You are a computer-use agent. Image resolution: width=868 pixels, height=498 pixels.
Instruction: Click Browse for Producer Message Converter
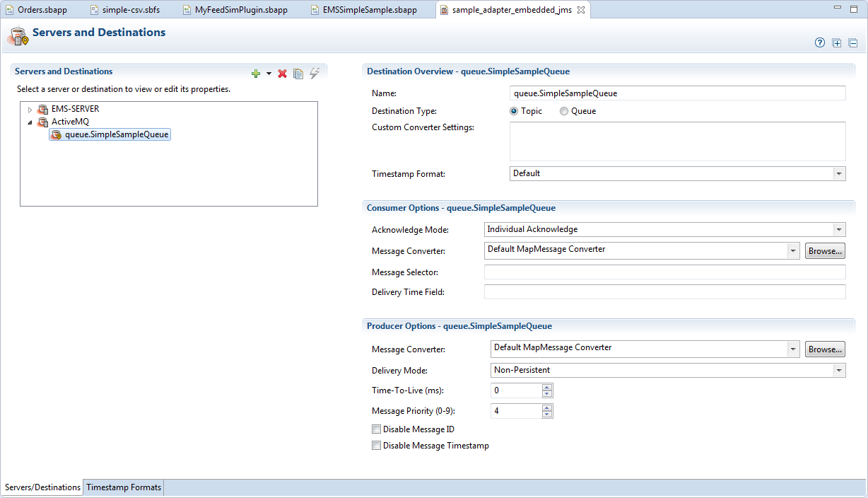pyautogui.click(x=825, y=349)
